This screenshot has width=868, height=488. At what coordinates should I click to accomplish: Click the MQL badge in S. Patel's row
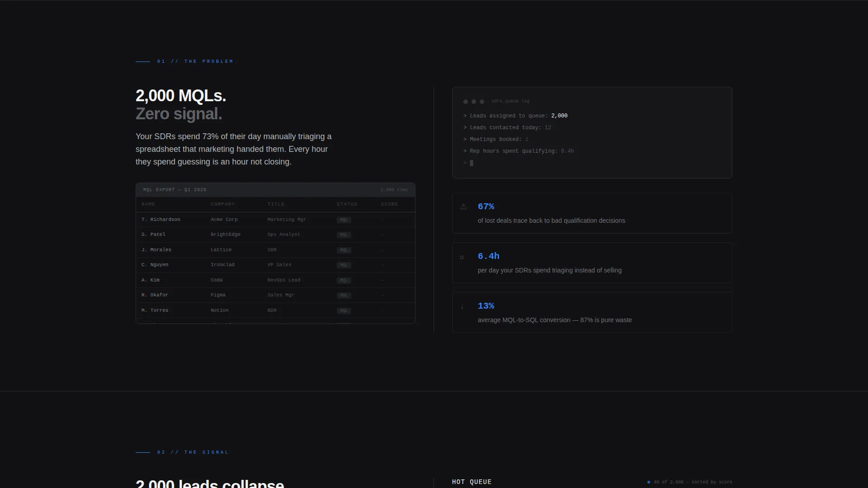pos(344,235)
